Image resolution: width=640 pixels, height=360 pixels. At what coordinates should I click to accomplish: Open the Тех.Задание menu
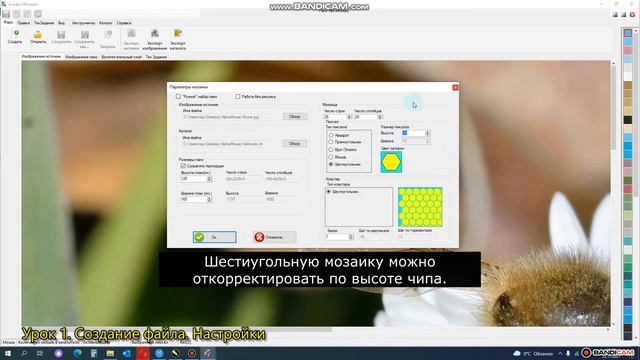(x=44, y=23)
